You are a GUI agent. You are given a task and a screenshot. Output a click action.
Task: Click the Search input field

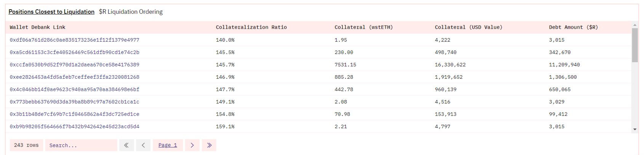81,145
